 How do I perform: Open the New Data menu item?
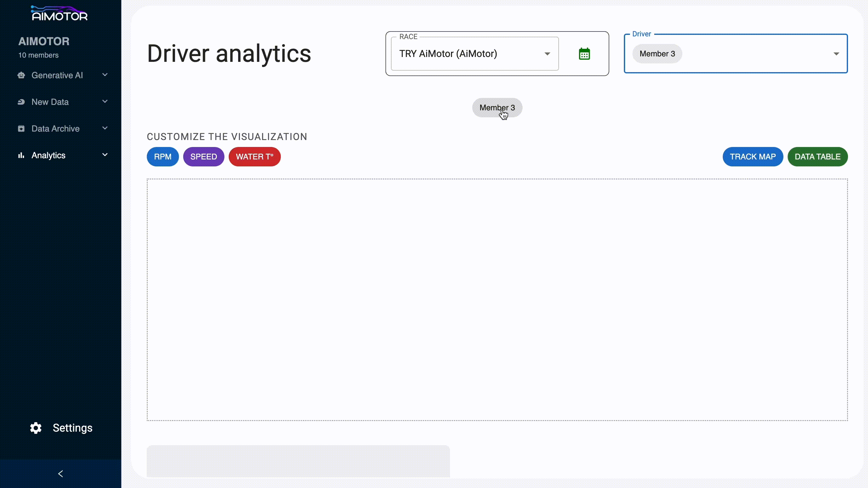click(x=50, y=102)
